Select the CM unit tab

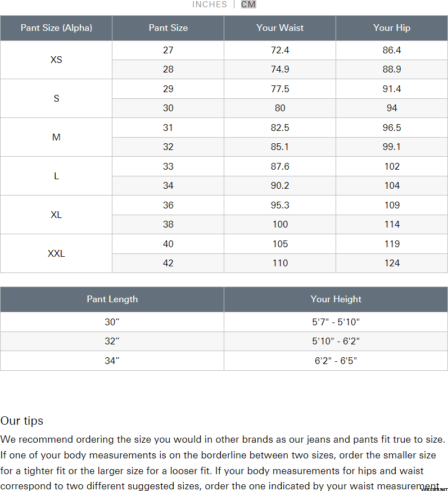coord(248,4)
